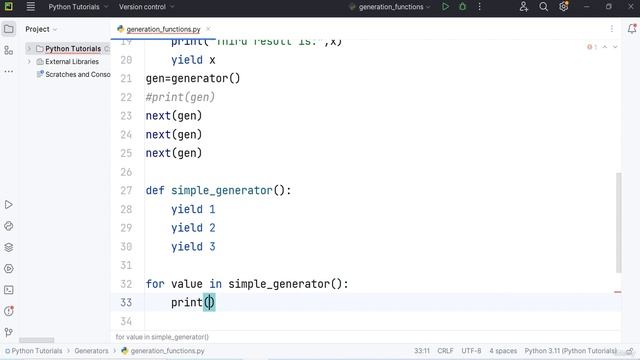Open the main hamburger menu

tap(30, 7)
